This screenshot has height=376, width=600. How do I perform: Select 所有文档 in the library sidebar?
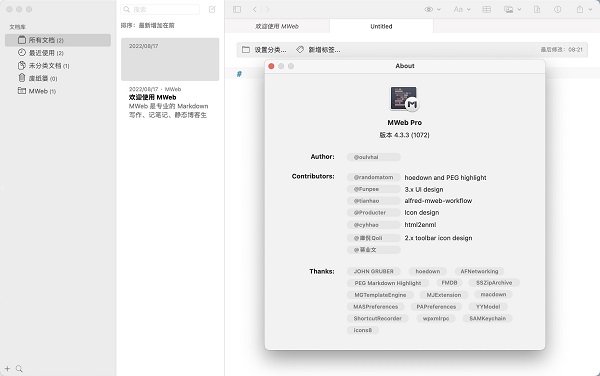[58, 40]
